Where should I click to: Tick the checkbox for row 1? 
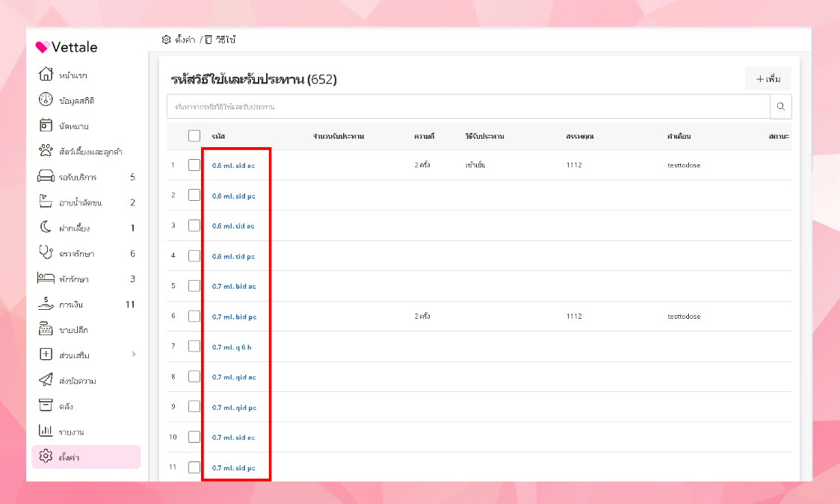click(x=194, y=165)
